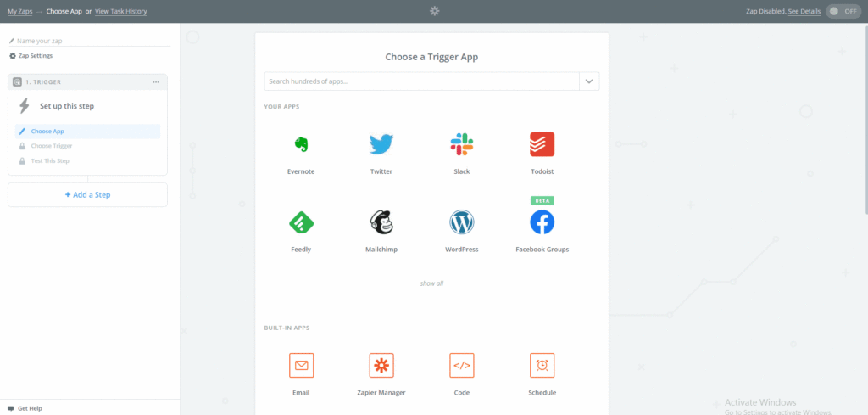
Task: Click the BUILT-IN APPS section heading
Action: coord(287,328)
